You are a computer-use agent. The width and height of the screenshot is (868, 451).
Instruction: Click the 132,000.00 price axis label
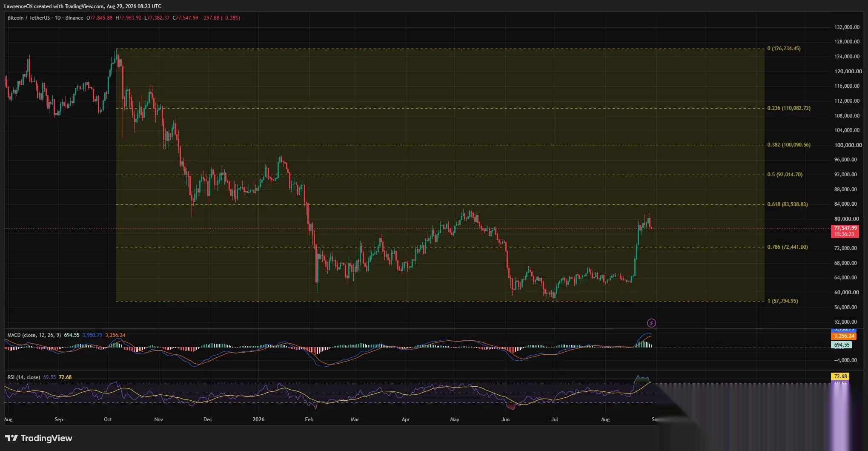tap(847, 27)
